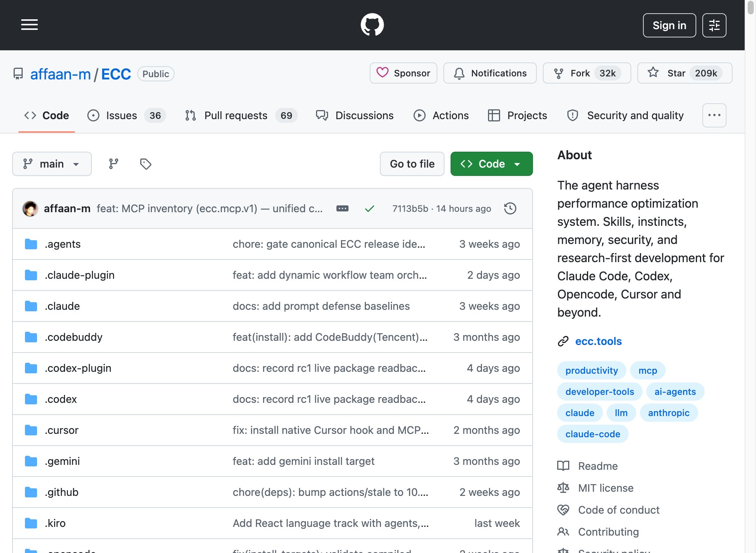Click affaan-m's avatar thumbnail
This screenshot has height=553, width=756.
[30, 208]
